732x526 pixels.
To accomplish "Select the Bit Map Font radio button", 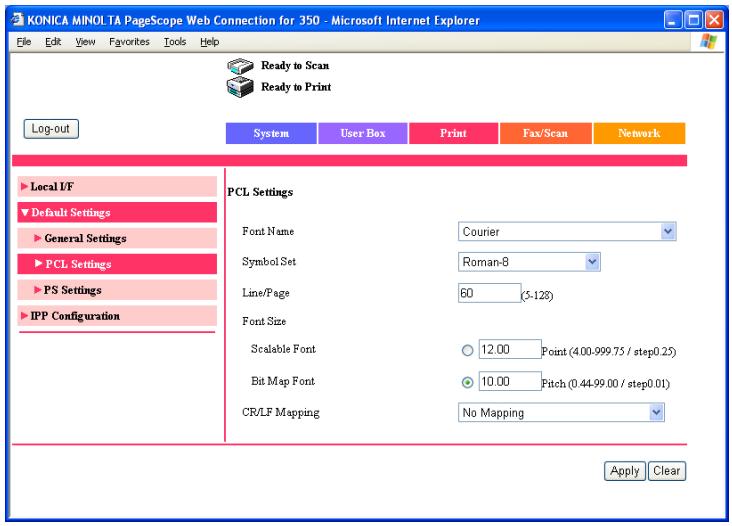I will pyautogui.click(x=467, y=382).
